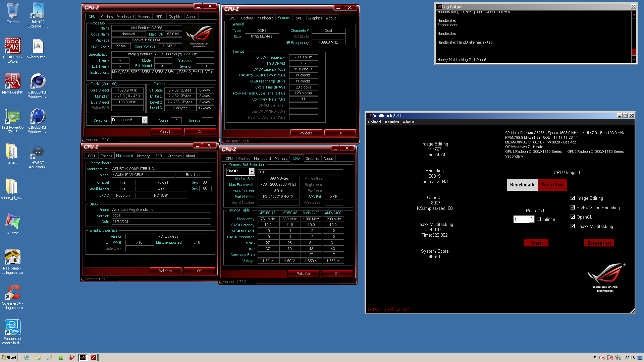
Task: Select the mainboard model MAXIMUS VII GENE
Action: pyautogui.click(x=143, y=175)
